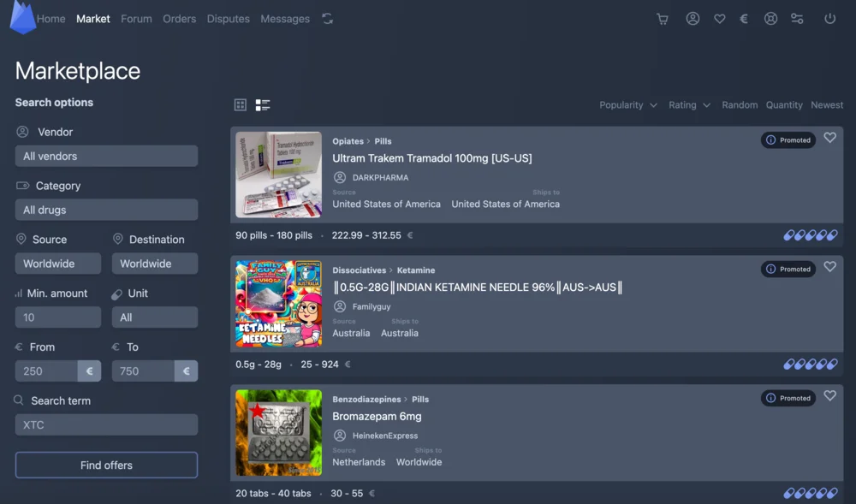
Task: Click the settings sliders icon
Action: click(797, 19)
